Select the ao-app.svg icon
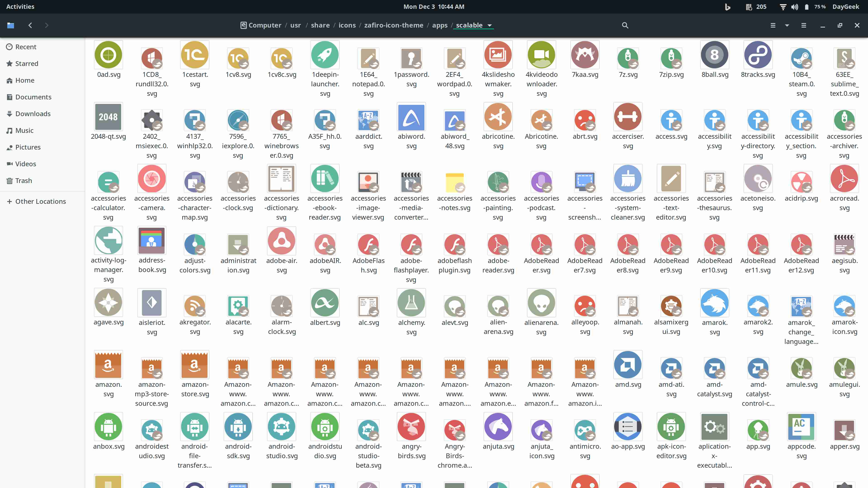This screenshot has height=488, width=868. click(x=628, y=427)
